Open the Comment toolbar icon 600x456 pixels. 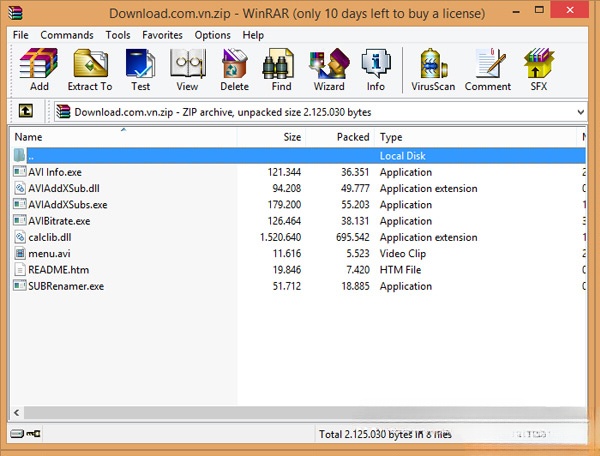coord(490,63)
